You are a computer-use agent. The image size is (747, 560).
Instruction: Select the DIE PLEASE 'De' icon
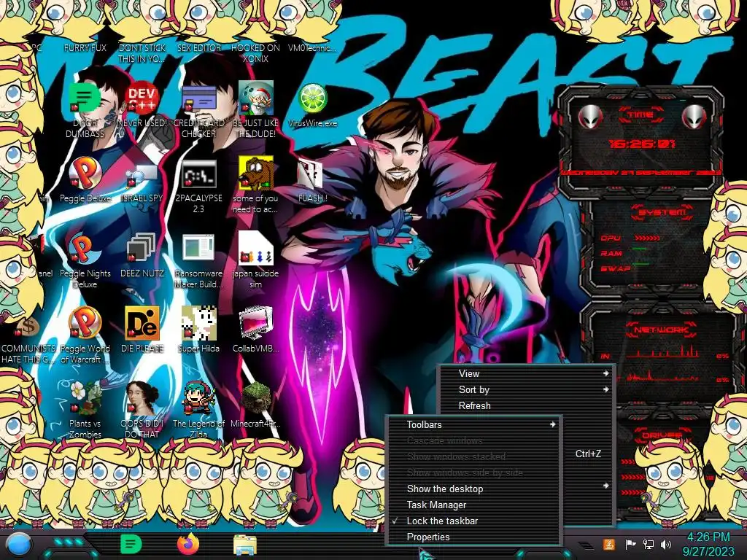point(142,323)
